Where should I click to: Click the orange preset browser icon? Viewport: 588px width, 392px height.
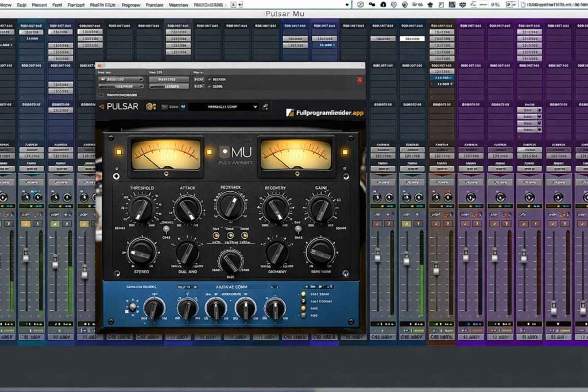151,107
